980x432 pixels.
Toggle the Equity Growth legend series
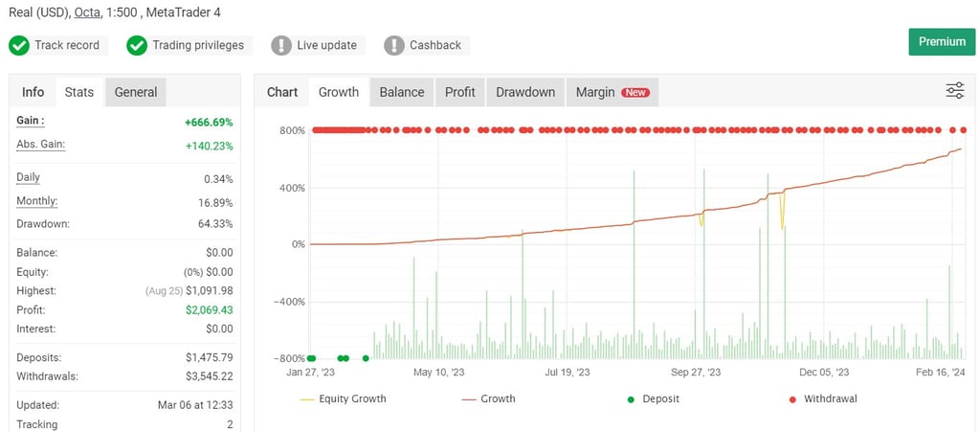click(x=344, y=398)
